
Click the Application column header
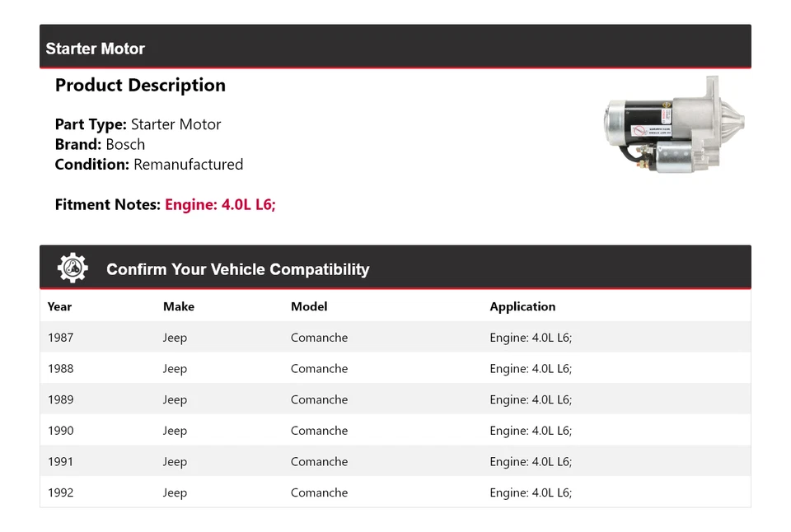[x=522, y=306]
